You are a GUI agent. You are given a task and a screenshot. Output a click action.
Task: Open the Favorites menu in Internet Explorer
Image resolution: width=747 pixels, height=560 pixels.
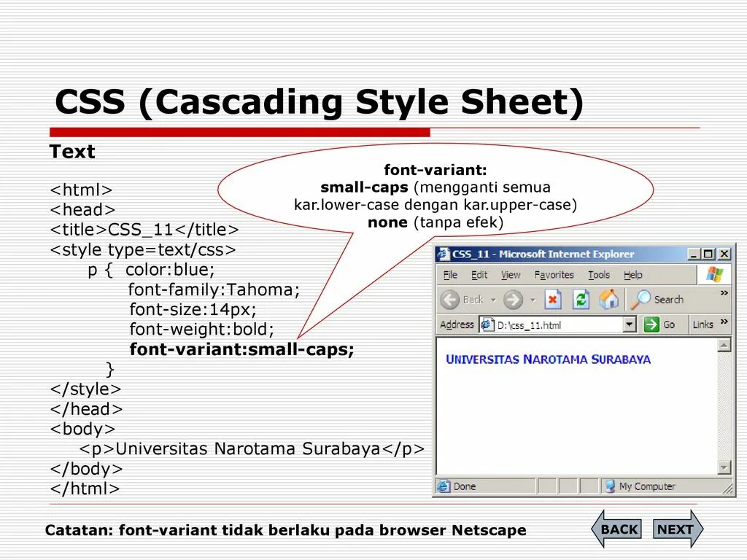[x=554, y=275]
